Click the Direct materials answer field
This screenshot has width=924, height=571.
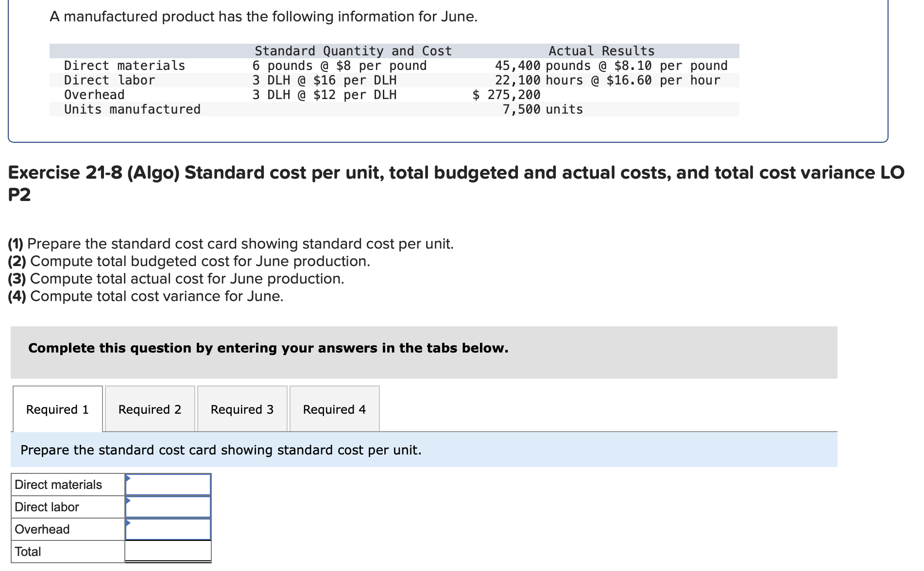[168, 485]
